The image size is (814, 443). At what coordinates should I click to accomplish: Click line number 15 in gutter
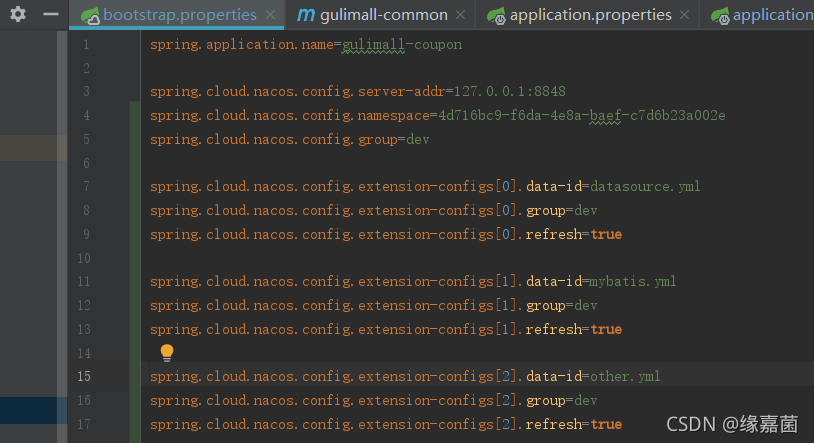[84, 377]
